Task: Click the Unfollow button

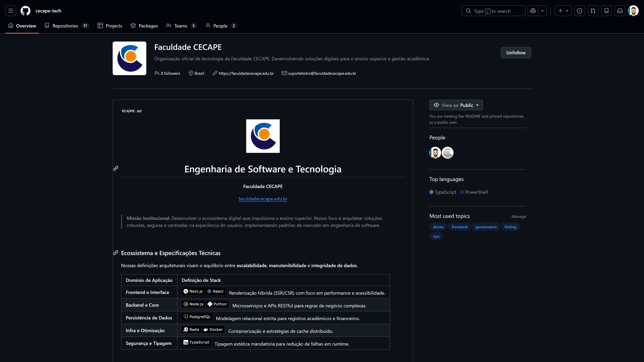Action: click(x=516, y=53)
